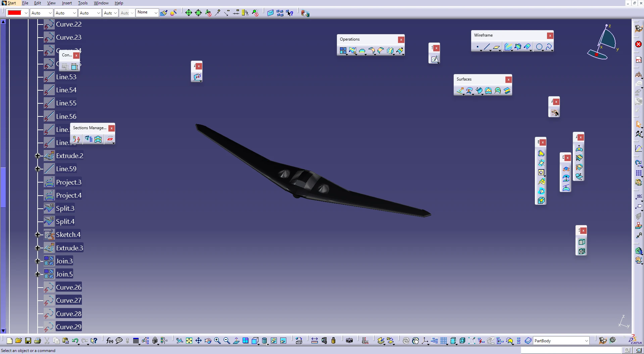
Task: Open the Insert menu
Action: 67,3
